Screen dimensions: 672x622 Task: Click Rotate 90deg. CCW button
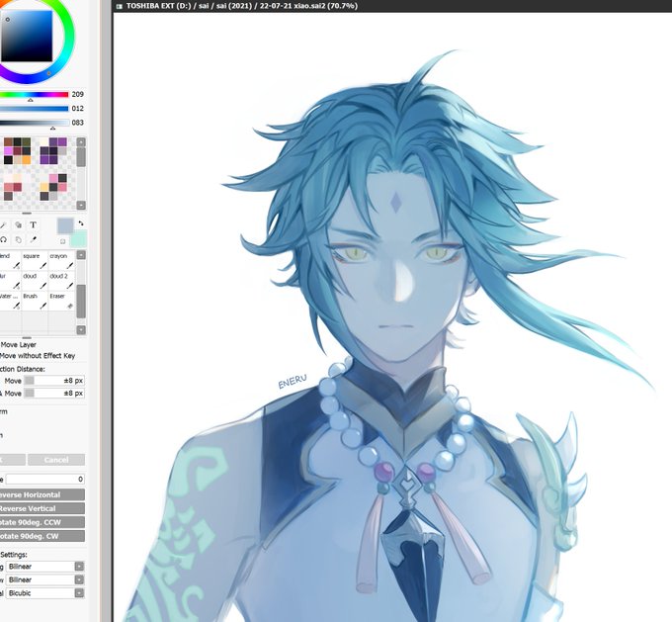(x=42, y=522)
